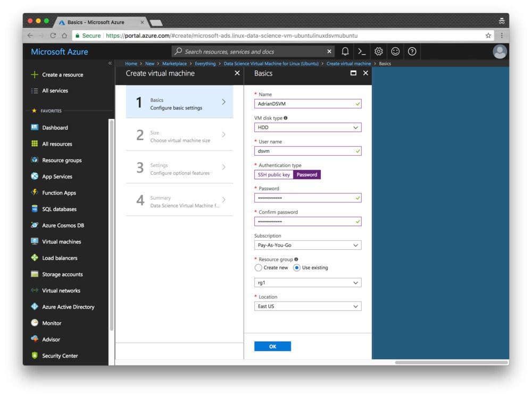The height and width of the screenshot is (398, 532).
Task: Open the VM disk type dropdown
Action: tap(307, 127)
